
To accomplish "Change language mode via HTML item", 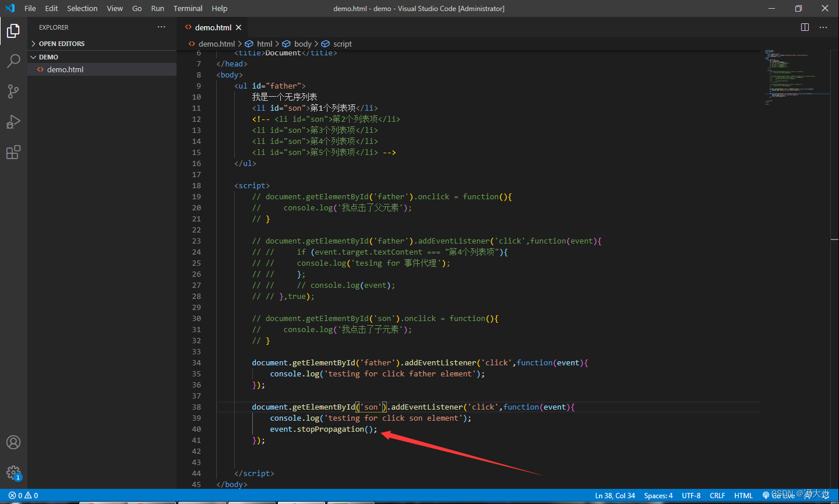I will (x=743, y=496).
